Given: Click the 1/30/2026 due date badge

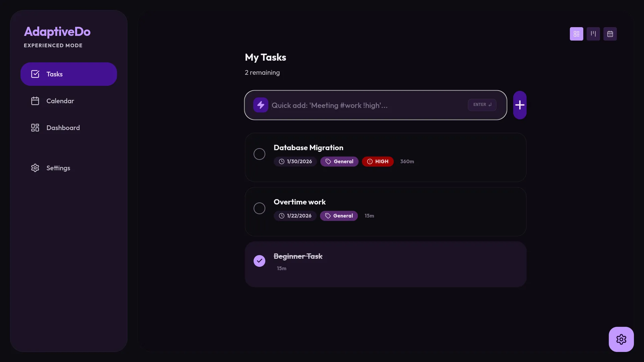Looking at the screenshot, I should [295, 162].
